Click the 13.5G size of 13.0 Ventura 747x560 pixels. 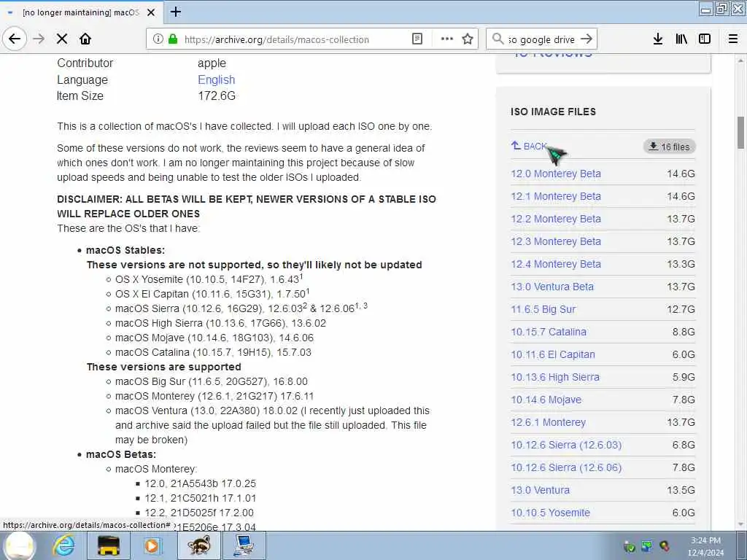point(681,491)
